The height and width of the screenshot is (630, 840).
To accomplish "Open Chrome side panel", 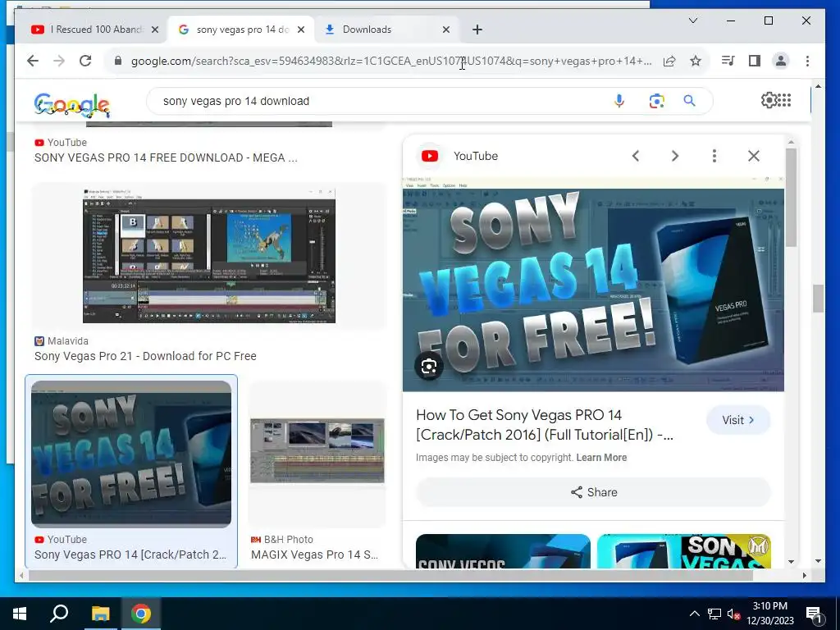I will pyautogui.click(x=755, y=61).
